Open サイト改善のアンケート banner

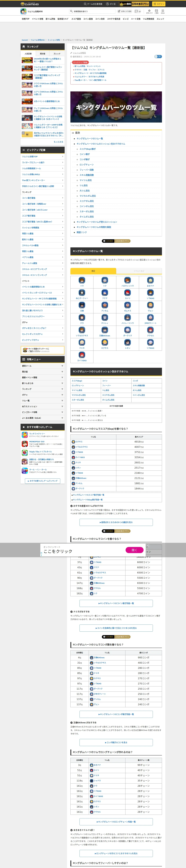pos(43,350)
